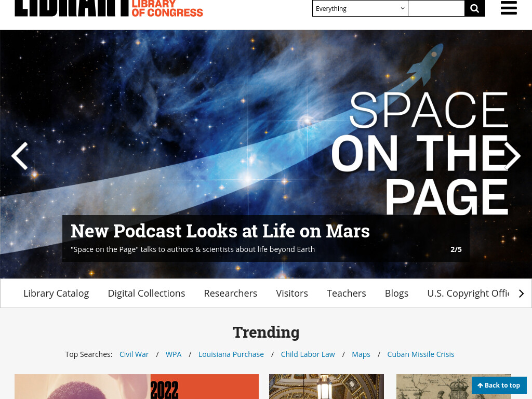Open the 2022 trending card thumbnail
The height and width of the screenshot is (399, 532).
tap(137, 387)
